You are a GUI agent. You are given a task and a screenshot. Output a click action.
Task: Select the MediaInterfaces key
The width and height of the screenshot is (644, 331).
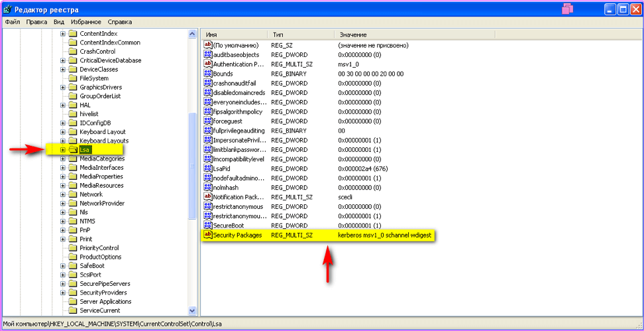[x=101, y=167]
